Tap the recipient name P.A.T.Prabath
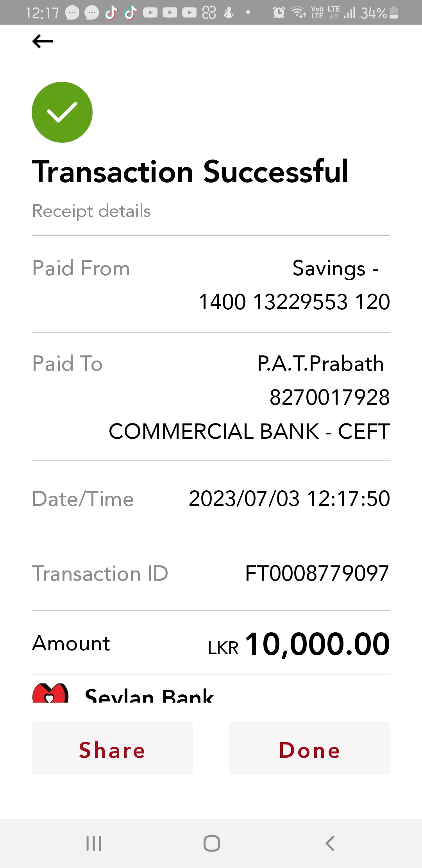Screen dimensions: 422x868 [320, 364]
